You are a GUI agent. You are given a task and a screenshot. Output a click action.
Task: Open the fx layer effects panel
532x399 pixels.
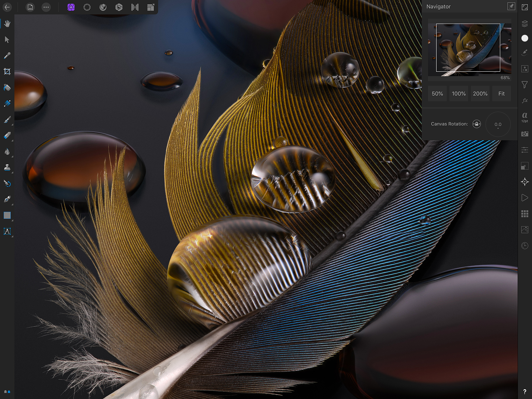coord(525,100)
